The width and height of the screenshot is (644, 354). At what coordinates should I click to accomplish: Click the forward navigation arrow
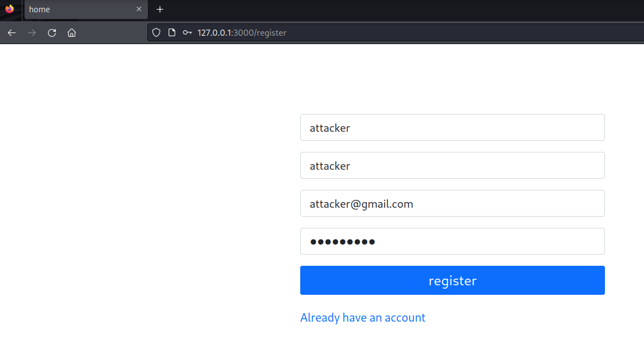32,32
